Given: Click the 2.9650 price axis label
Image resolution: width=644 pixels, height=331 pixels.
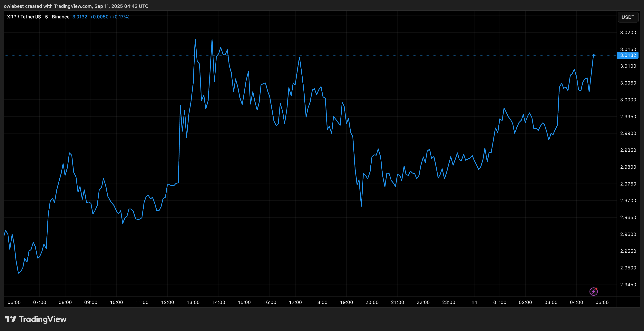Looking at the screenshot, I should pyautogui.click(x=628, y=217).
